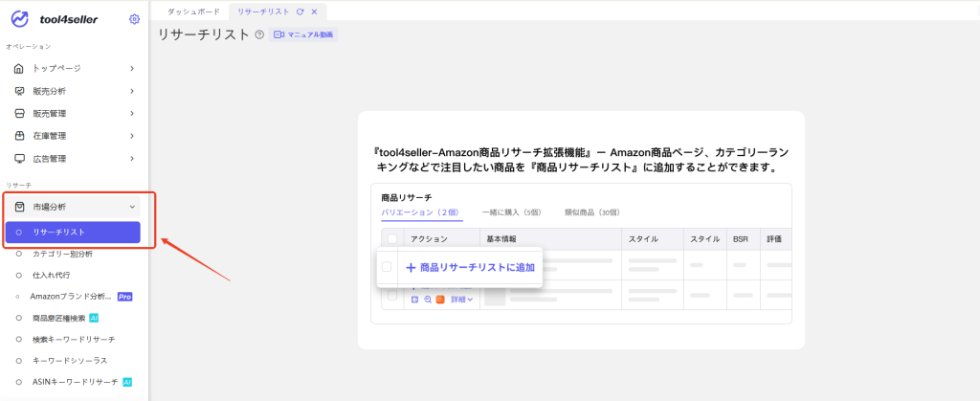The height and width of the screenshot is (401, 980).
Task: Close the リサーチリスト tab
Action: pos(314,11)
